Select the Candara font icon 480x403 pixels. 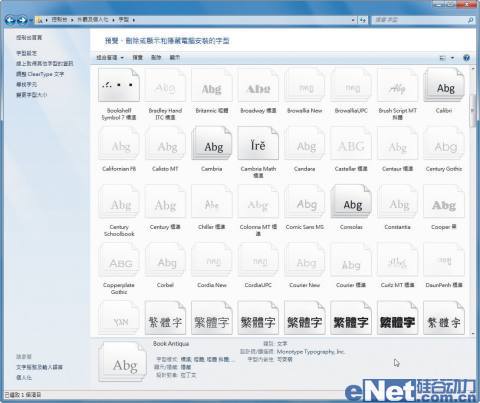point(304,143)
